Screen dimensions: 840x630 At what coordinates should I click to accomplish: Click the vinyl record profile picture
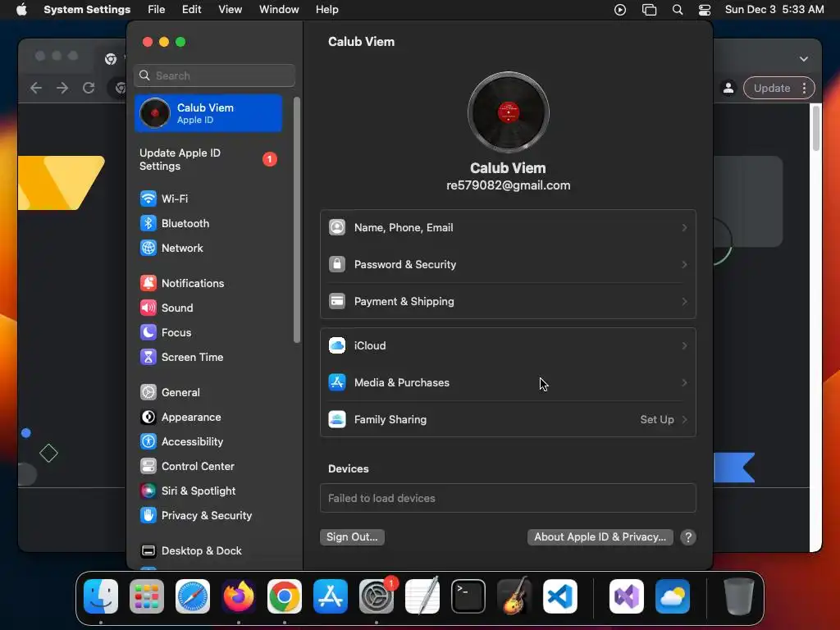click(508, 112)
